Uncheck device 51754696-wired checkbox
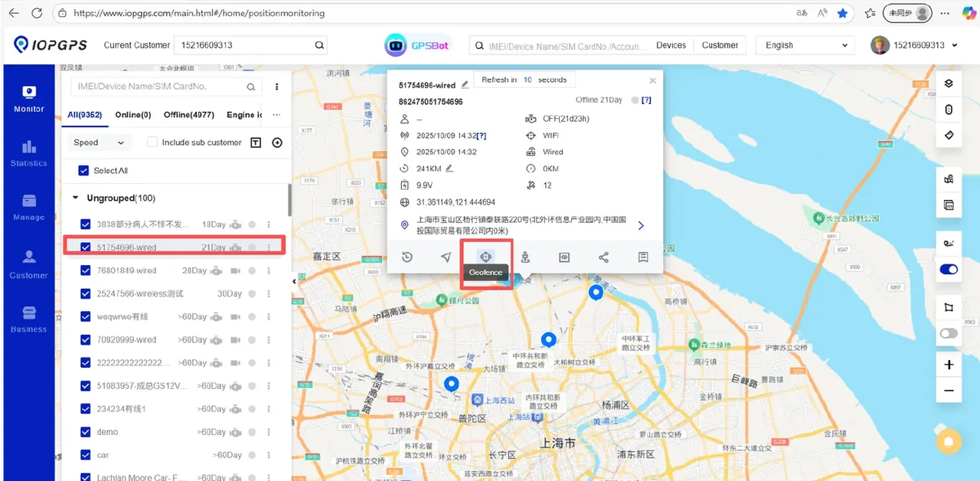 (x=86, y=247)
